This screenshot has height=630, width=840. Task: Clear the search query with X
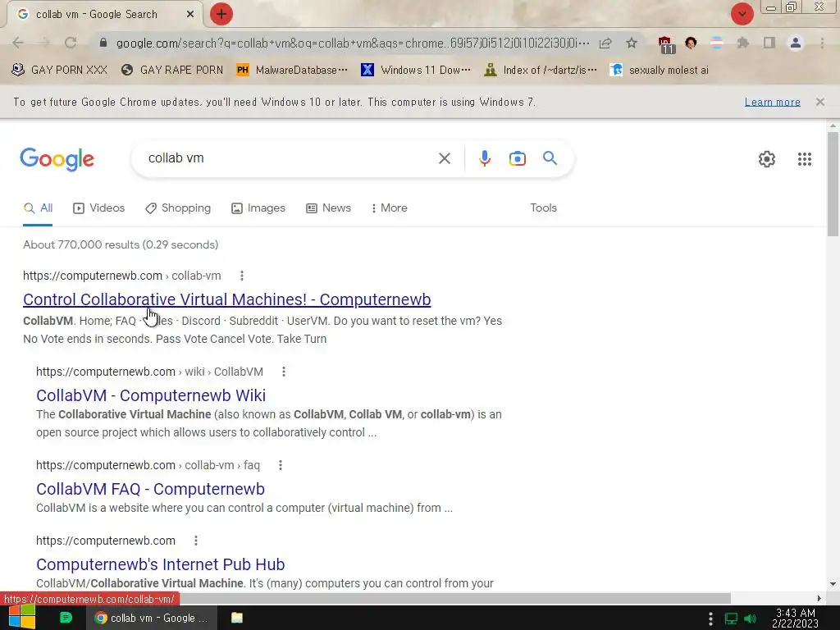tap(444, 158)
